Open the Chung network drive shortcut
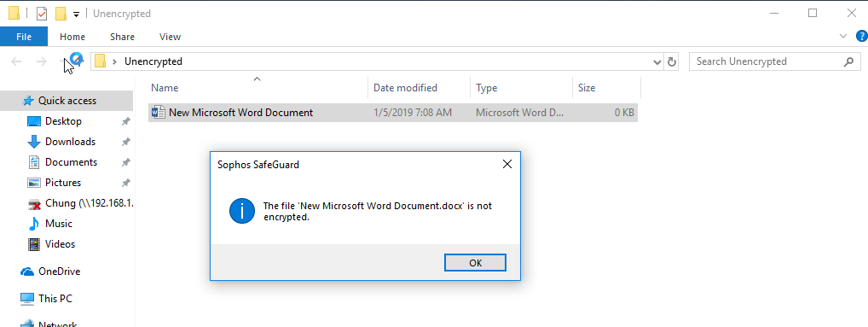868x327 pixels. click(90, 203)
